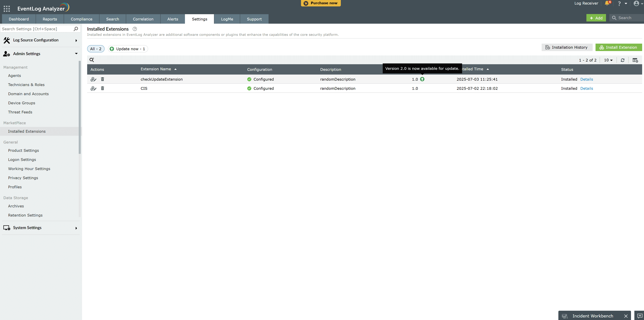Open Details link for CIS extension
644x320 pixels.
coord(587,88)
